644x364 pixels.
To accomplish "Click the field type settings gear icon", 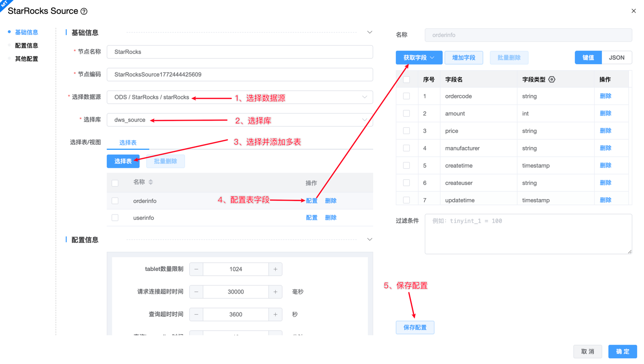I will (x=552, y=80).
